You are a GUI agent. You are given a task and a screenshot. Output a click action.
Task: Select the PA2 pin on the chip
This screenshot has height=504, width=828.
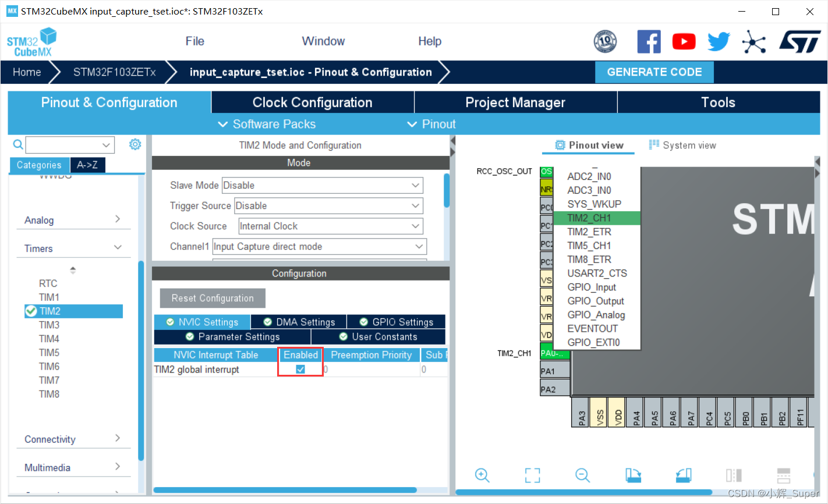click(555, 389)
